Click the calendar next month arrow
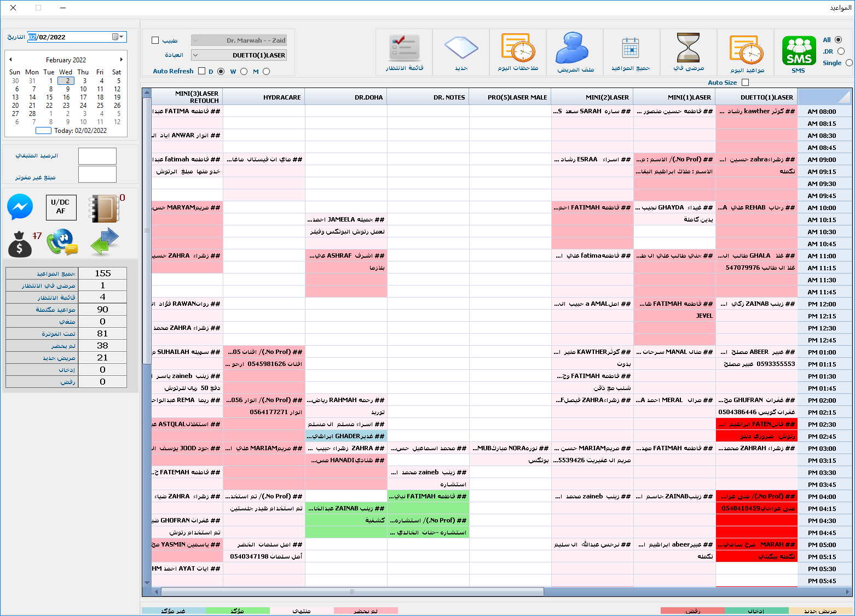The height and width of the screenshot is (616, 855). point(121,60)
